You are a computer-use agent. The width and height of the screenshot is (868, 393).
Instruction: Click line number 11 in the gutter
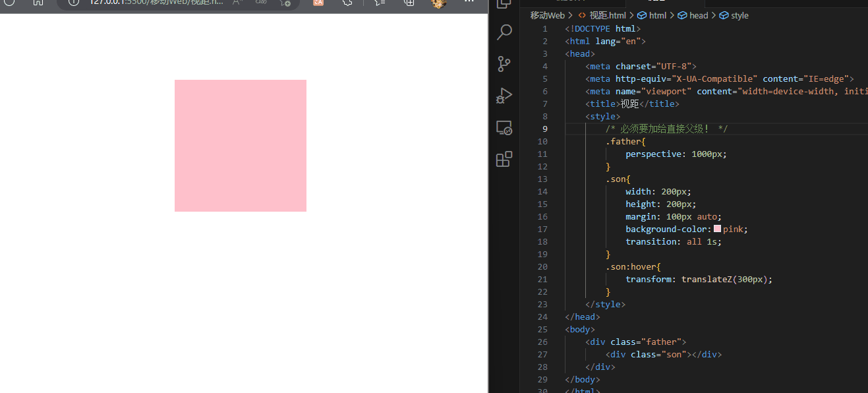(542, 154)
